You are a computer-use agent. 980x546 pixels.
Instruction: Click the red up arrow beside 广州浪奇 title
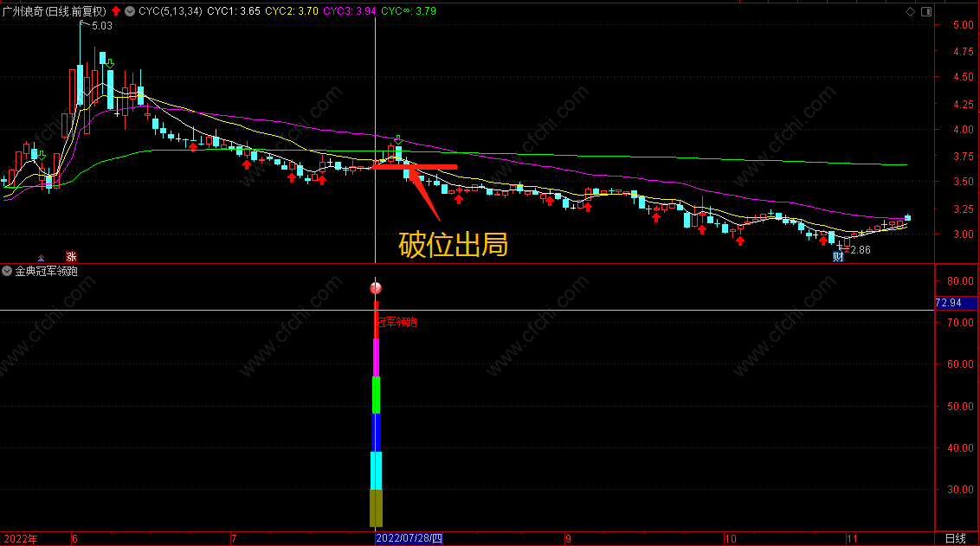[x=116, y=10]
